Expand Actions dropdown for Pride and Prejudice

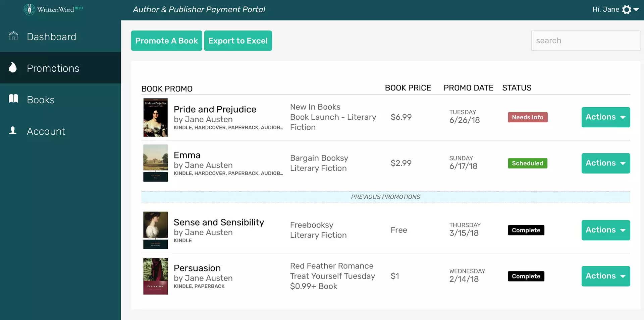[605, 117]
